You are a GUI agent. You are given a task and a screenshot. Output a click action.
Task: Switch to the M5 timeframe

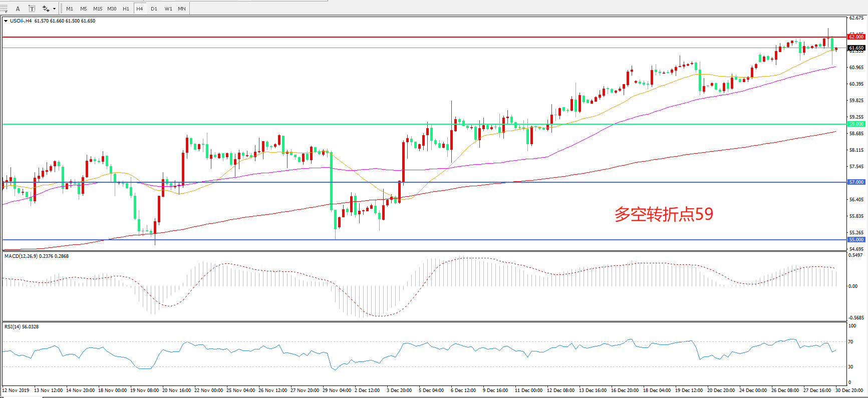coord(83,9)
